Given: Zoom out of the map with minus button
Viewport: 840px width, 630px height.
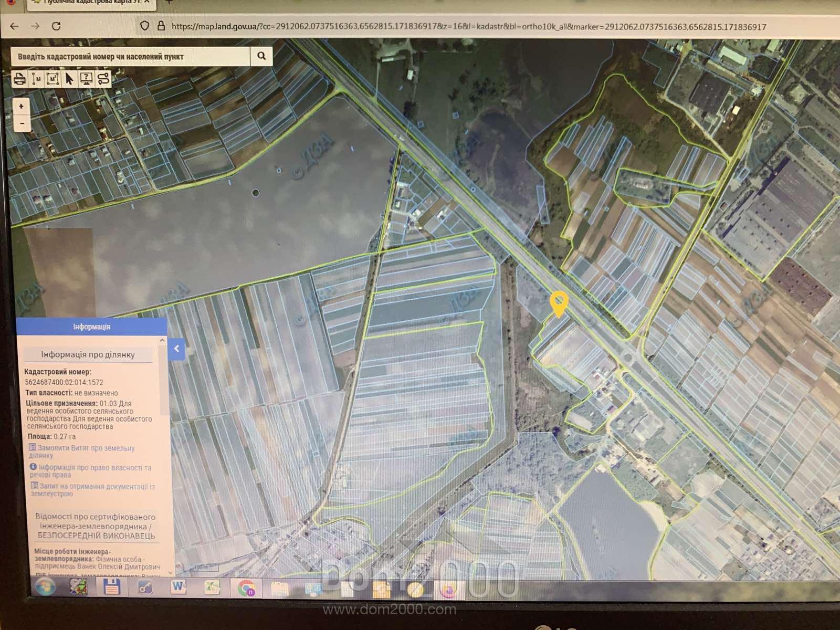Looking at the screenshot, I should pos(22,123).
